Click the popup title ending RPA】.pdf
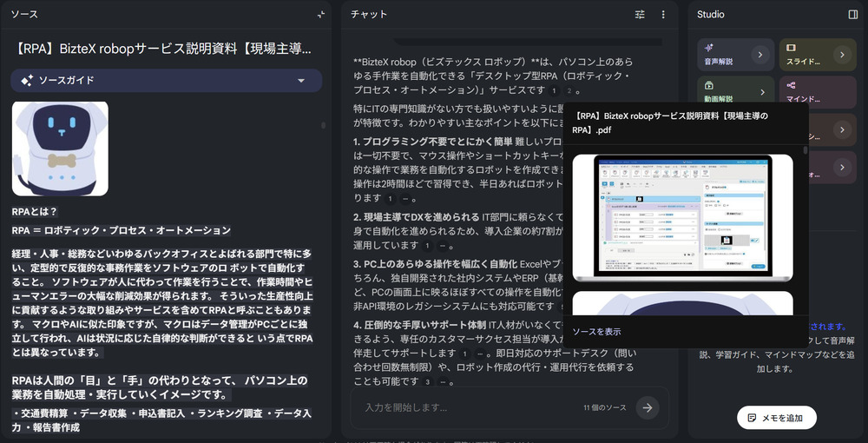 (x=672, y=123)
